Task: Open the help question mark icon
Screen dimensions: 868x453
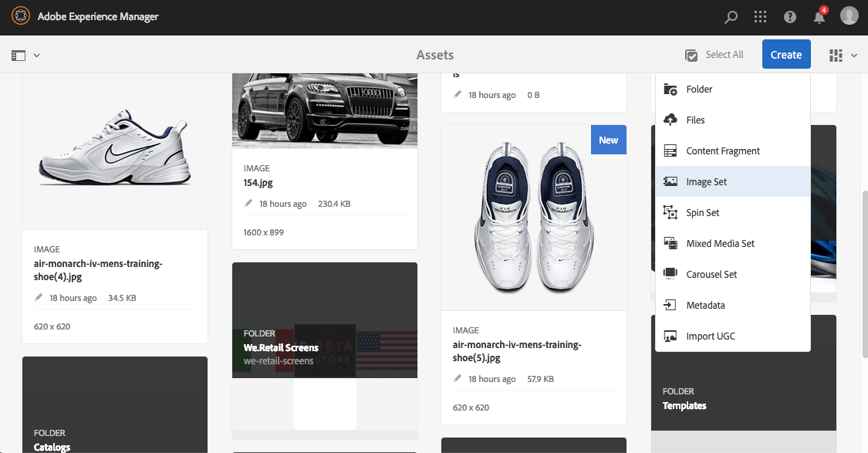Action: (790, 17)
